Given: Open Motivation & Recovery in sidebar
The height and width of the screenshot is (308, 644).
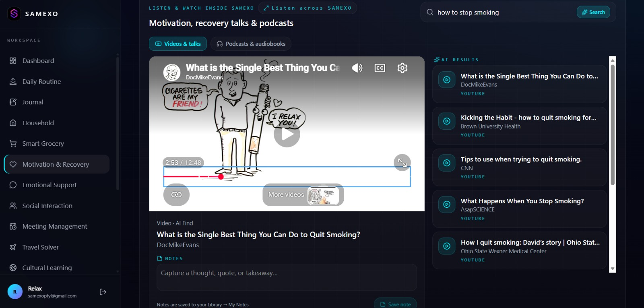Looking at the screenshot, I should [x=57, y=164].
